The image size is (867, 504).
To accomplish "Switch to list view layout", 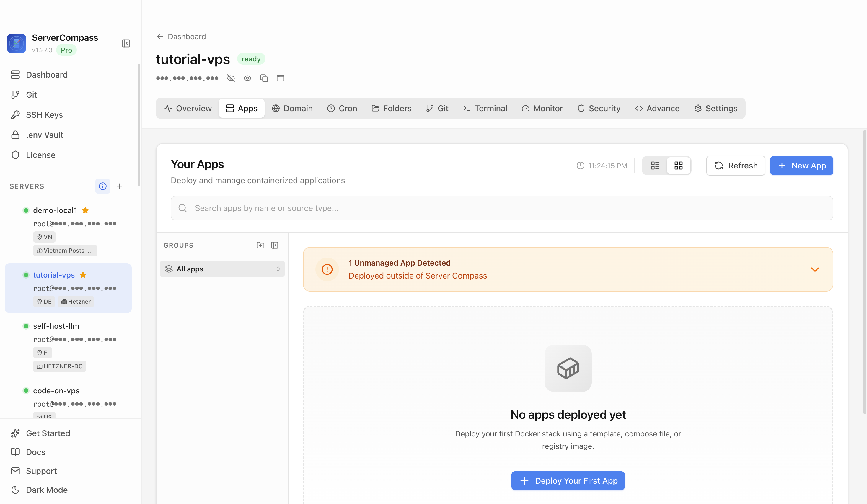I will coord(655,166).
